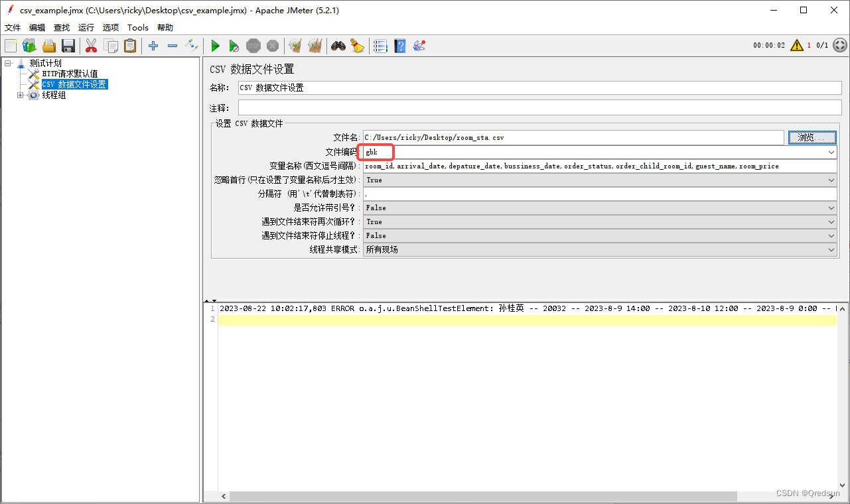Click the Help question mark icon
This screenshot has width=850, height=504.
pyautogui.click(x=399, y=46)
